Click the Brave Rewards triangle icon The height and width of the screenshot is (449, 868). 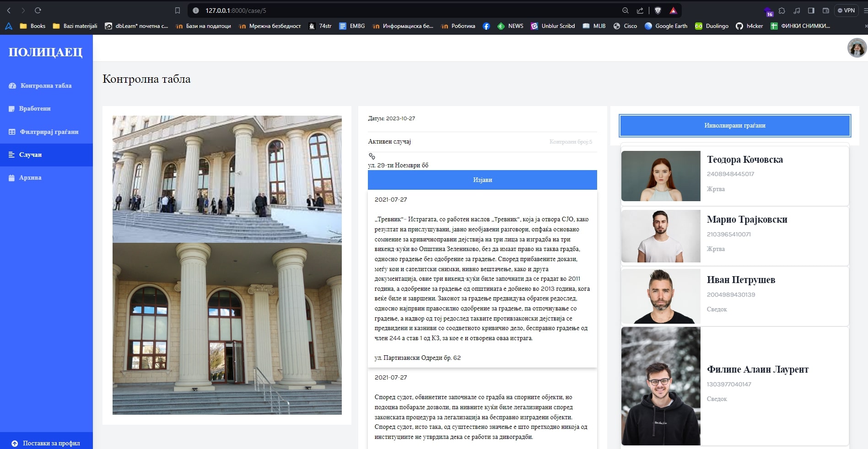pyautogui.click(x=673, y=11)
